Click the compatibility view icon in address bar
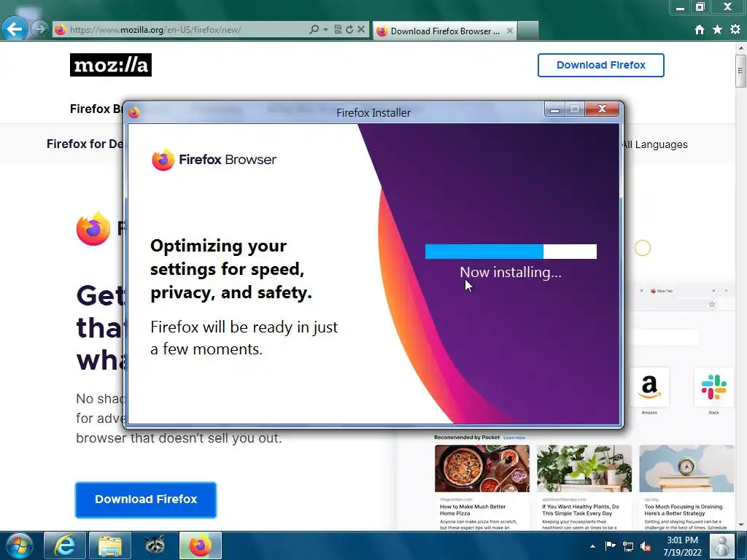The width and height of the screenshot is (747, 560). (338, 29)
